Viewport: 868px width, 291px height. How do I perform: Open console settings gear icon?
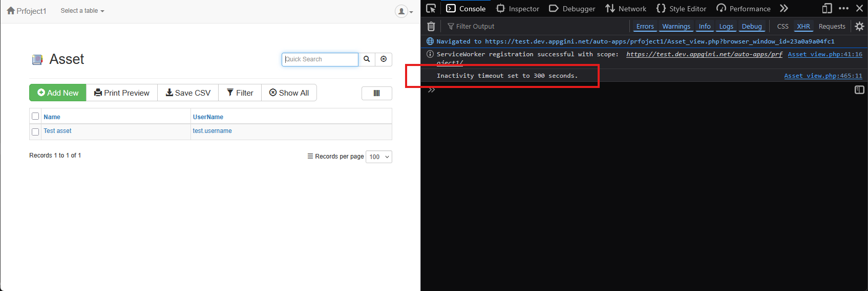[x=859, y=27]
